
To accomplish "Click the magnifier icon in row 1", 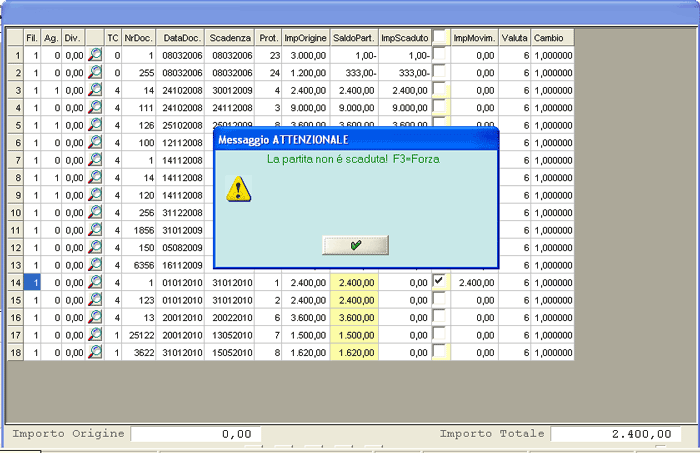I will coord(96,55).
